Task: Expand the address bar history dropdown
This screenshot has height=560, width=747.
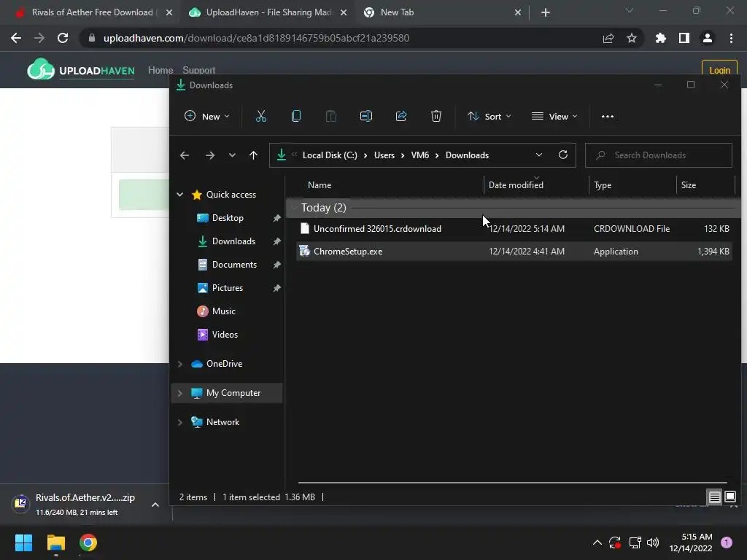Action: click(x=539, y=155)
